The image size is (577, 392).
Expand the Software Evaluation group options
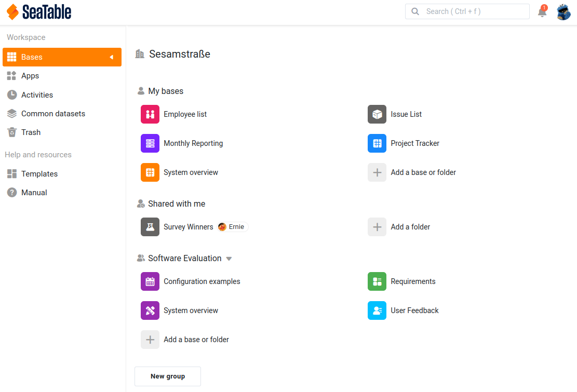tap(229, 258)
